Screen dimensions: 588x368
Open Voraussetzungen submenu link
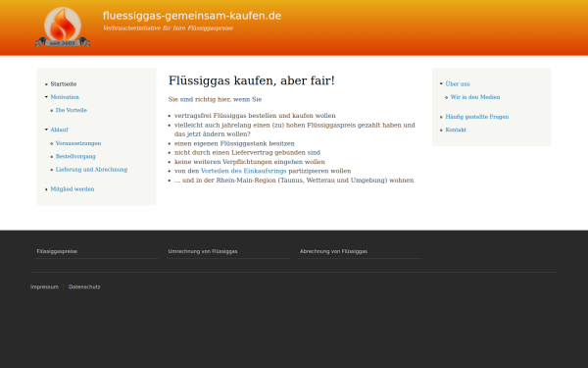pos(78,143)
